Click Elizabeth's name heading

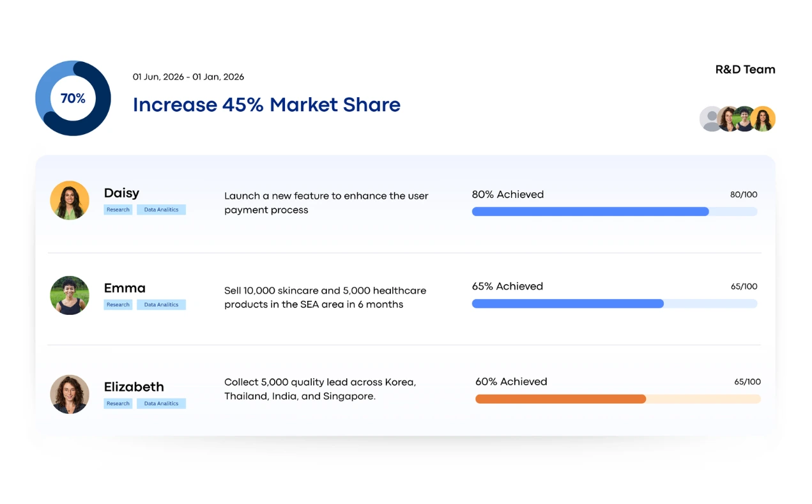(134, 387)
